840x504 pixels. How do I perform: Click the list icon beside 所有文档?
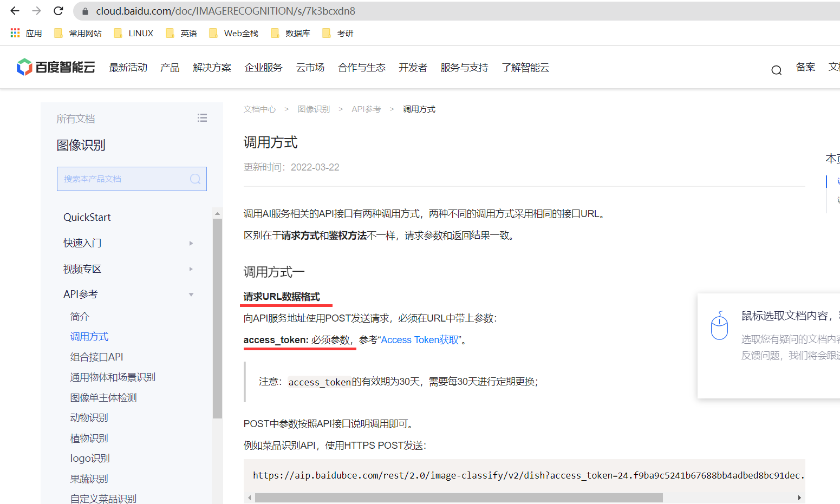(202, 118)
